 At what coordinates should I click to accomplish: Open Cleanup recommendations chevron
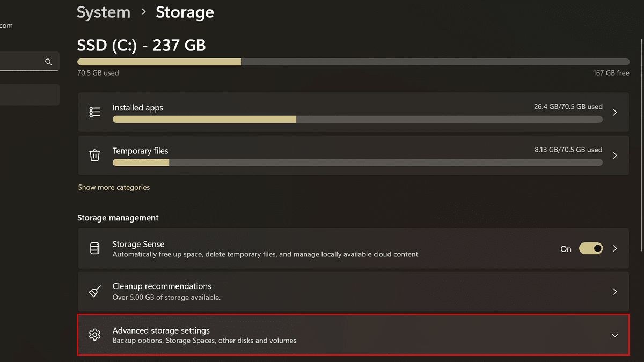click(x=615, y=292)
